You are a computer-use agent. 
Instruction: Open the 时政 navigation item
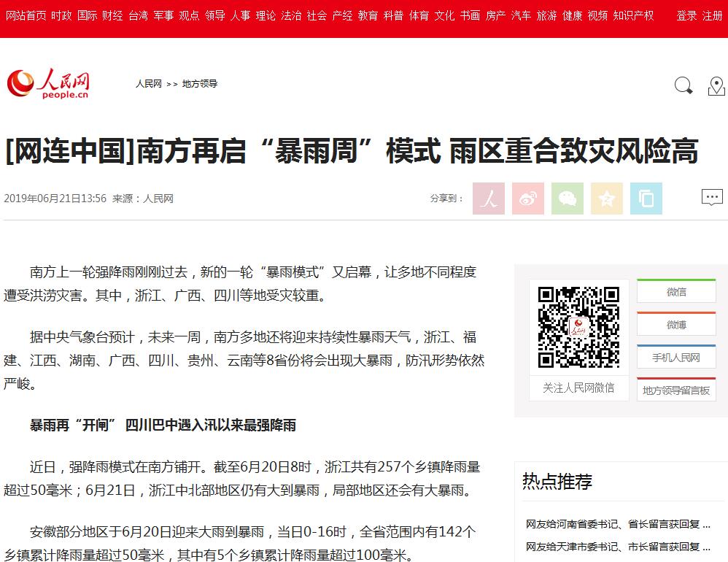click(x=61, y=16)
